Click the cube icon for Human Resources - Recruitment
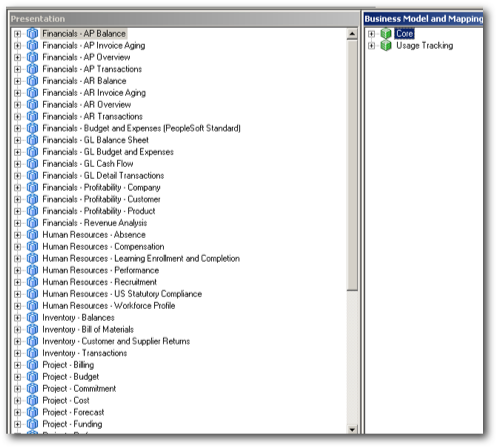Screen dimensions: 497x448 coord(32,282)
